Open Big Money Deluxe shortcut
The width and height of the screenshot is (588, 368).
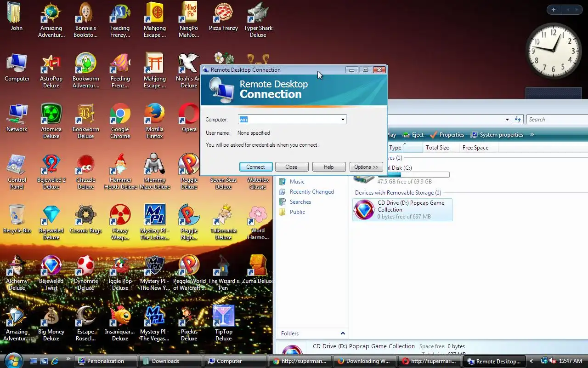(51, 324)
